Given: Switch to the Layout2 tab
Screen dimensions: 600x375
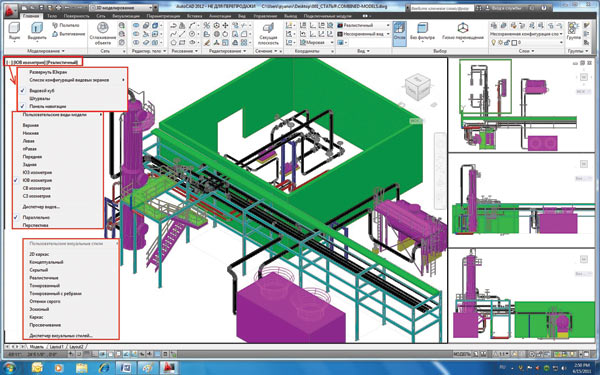Looking at the screenshot, I should coord(76,346).
